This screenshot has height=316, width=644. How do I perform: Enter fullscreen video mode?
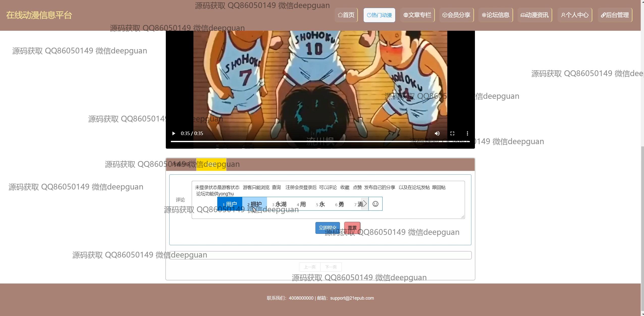[452, 133]
